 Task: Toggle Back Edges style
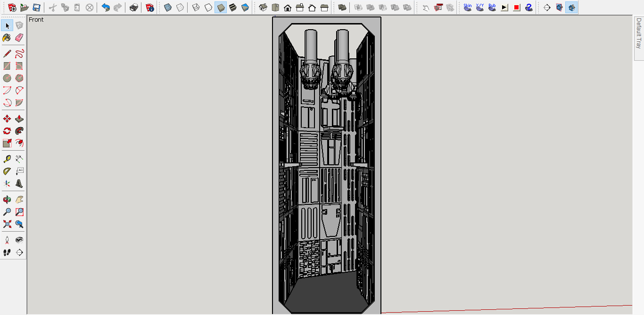pos(180,8)
